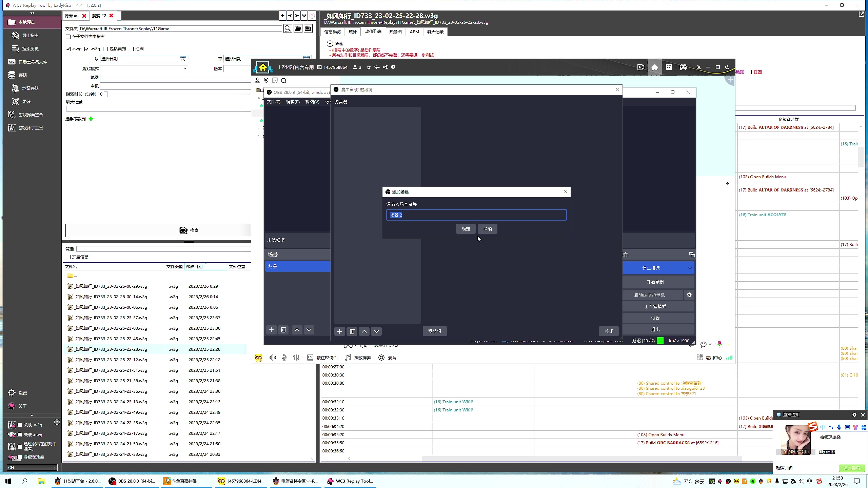This screenshot has height=488, width=868.
Task: Move filter up arrow in filter window
Action: (364, 331)
